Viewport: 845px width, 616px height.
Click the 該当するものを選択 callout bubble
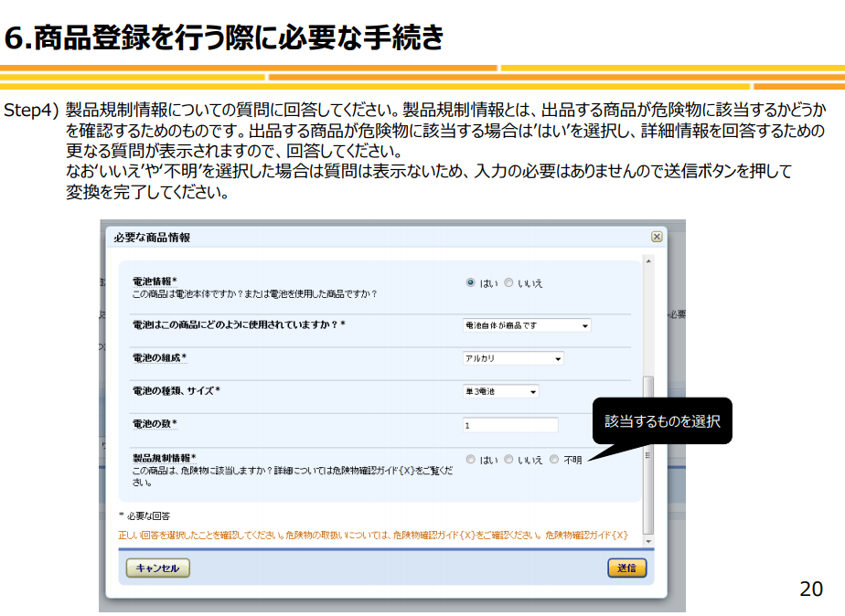pyautogui.click(x=662, y=421)
